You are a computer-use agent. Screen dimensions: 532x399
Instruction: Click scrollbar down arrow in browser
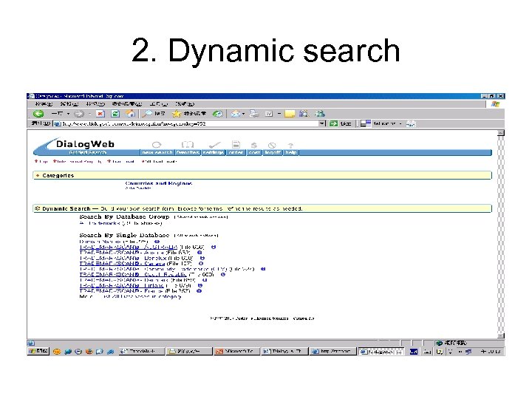click(x=501, y=335)
